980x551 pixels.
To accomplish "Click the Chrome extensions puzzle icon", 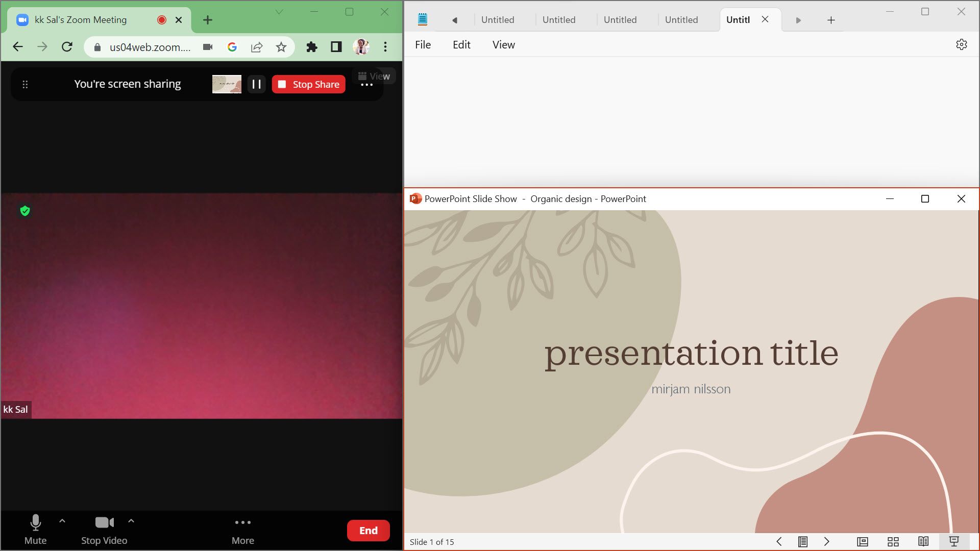I will [311, 47].
